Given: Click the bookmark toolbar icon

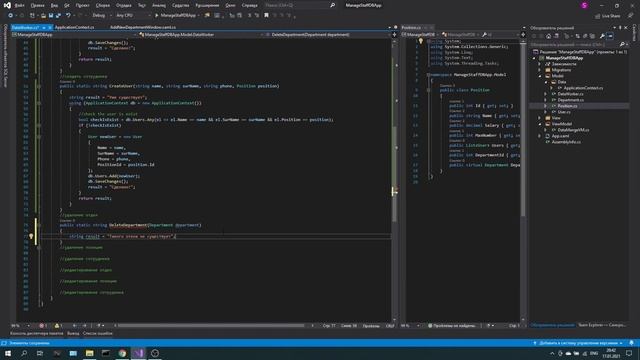Looking at the screenshot, I should tap(267, 16).
